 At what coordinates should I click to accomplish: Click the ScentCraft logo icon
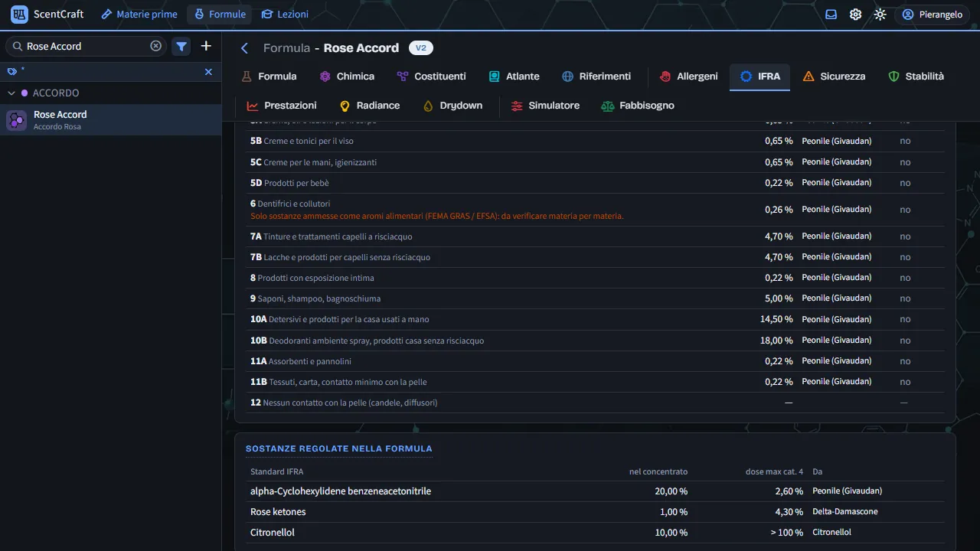tap(20, 15)
